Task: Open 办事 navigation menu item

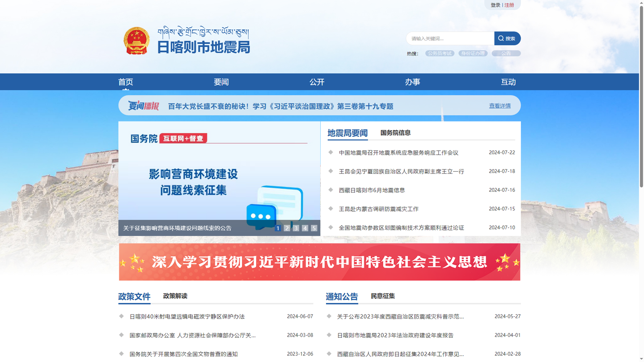Action: [x=413, y=82]
